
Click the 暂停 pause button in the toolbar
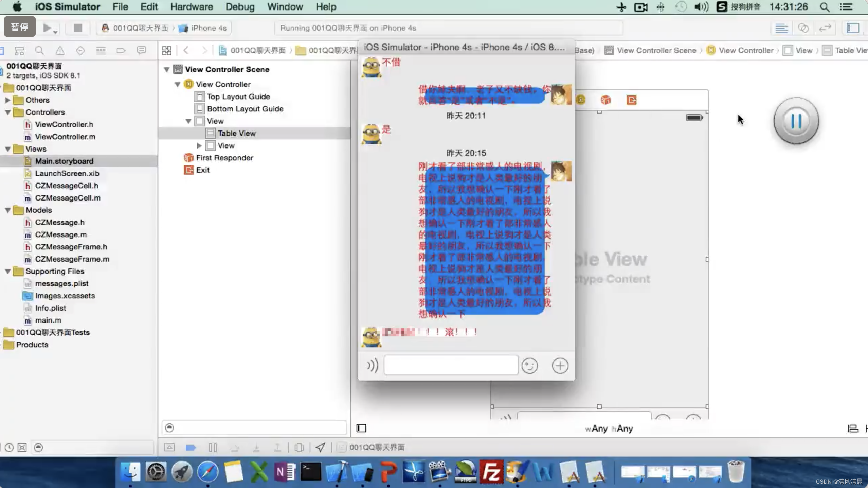tap(20, 27)
